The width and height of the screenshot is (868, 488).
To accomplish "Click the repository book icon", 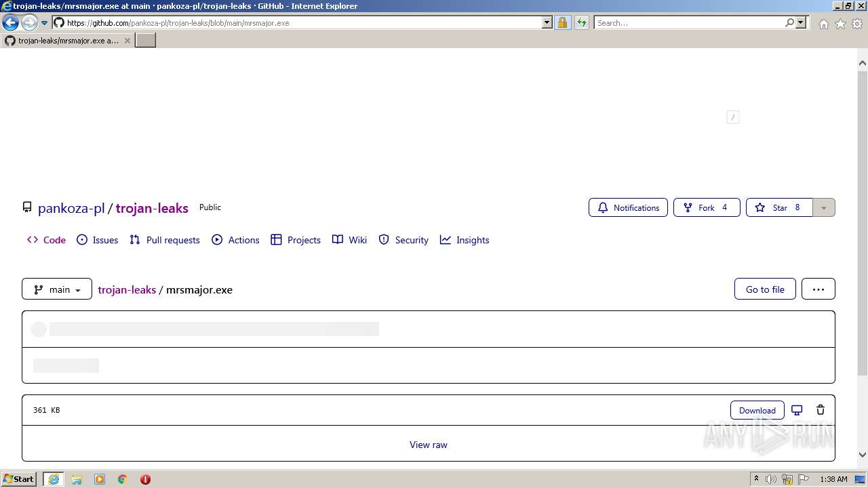I will (x=27, y=207).
